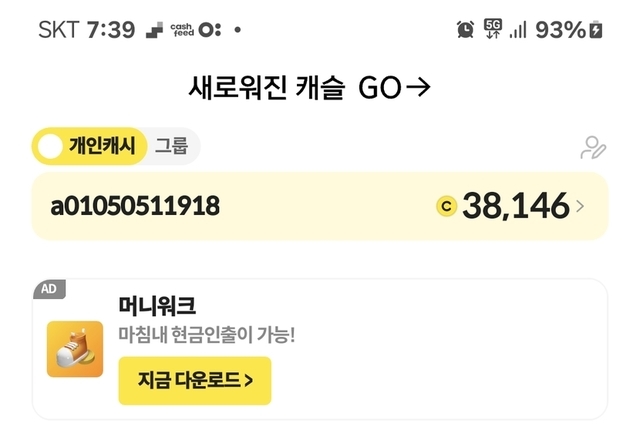Tap the Moneywalk shoe app icon

pos(75,349)
